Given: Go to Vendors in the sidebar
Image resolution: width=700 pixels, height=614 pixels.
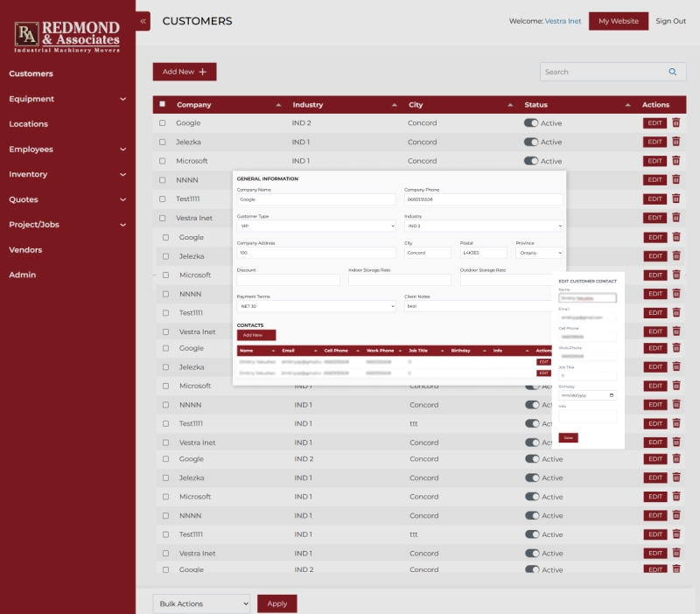Looking at the screenshot, I should tap(25, 250).
